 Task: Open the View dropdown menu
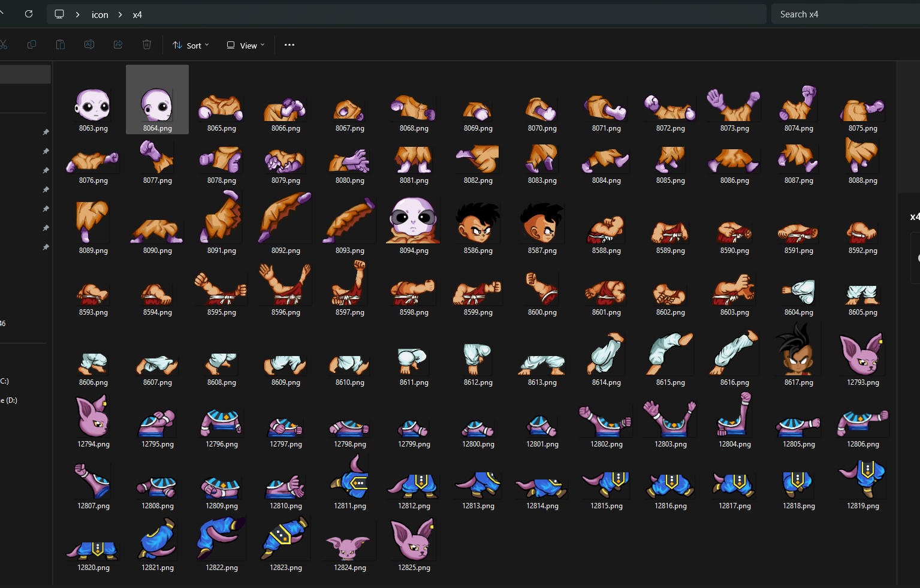click(x=246, y=46)
